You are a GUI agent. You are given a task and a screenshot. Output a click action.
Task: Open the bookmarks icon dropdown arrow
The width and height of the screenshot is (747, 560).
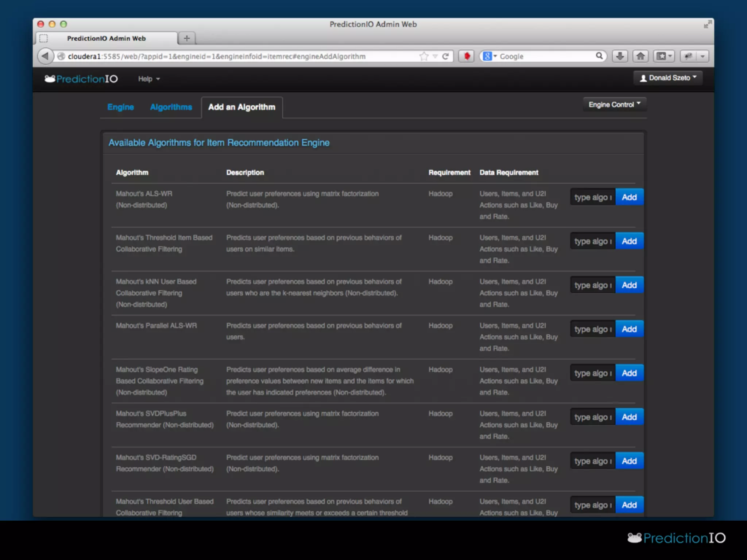tap(670, 56)
